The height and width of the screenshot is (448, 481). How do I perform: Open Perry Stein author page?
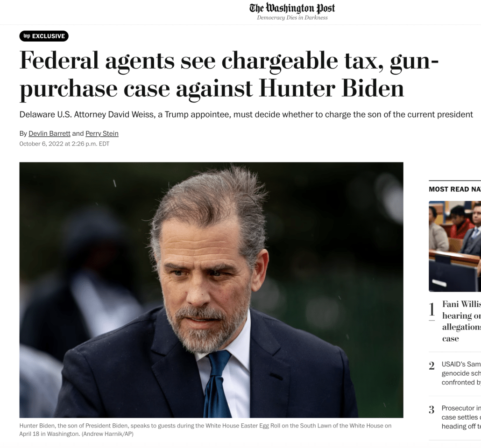102,133
